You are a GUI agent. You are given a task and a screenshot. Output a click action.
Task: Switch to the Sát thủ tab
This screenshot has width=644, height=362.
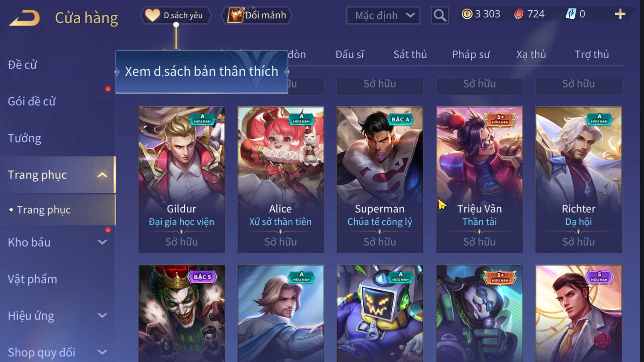point(410,55)
